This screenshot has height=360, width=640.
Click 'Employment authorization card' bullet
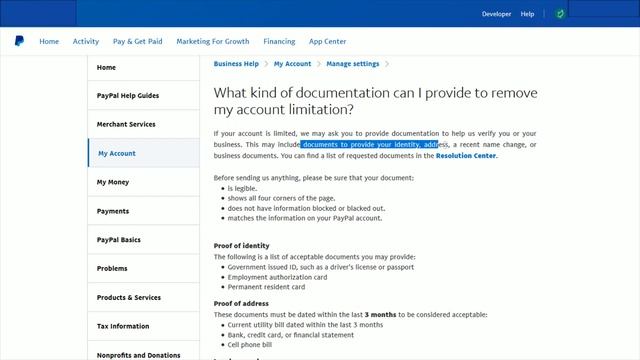click(x=277, y=277)
